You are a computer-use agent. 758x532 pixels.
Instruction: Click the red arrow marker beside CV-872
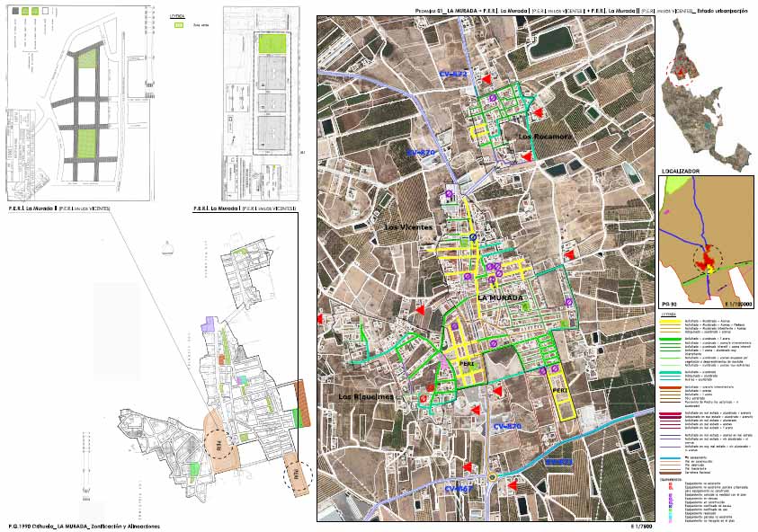486,80
